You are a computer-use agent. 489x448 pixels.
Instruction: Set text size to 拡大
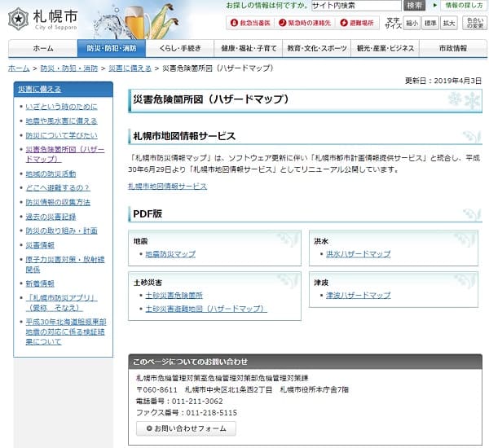[449, 24]
